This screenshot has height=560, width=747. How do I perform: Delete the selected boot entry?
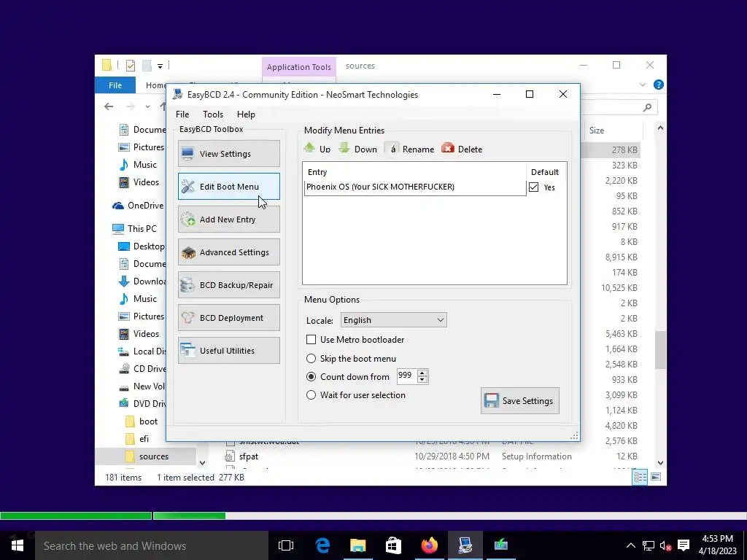(x=462, y=149)
